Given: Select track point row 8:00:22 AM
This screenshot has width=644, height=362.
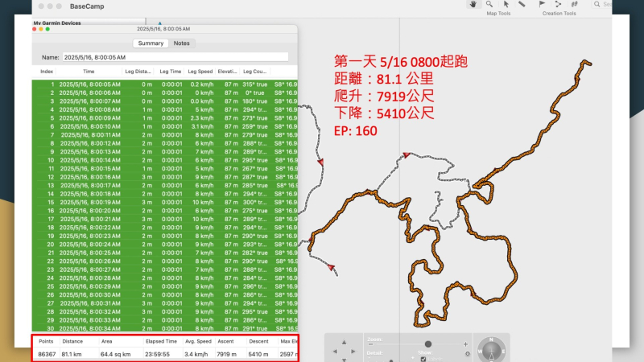Looking at the screenshot, I should [165, 228].
